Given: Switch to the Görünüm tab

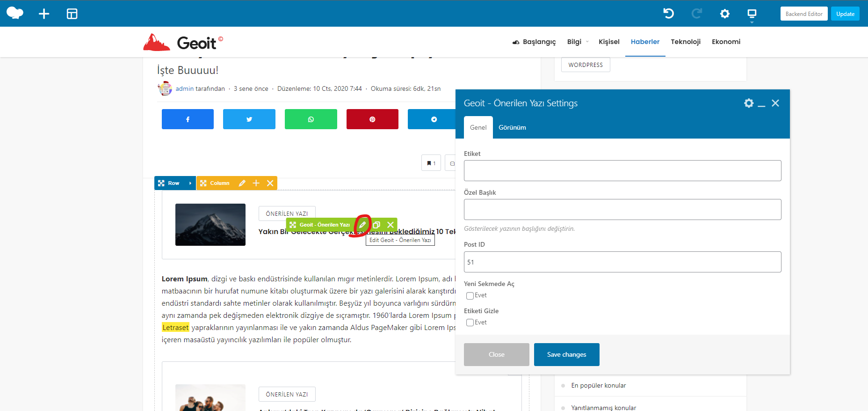Looking at the screenshot, I should 512,127.
